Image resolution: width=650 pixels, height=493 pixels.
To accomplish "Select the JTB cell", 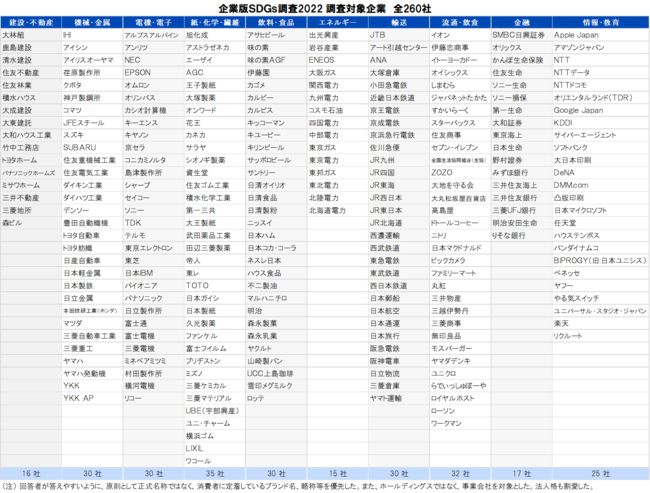I will pyautogui.click(x=399, y=35).
